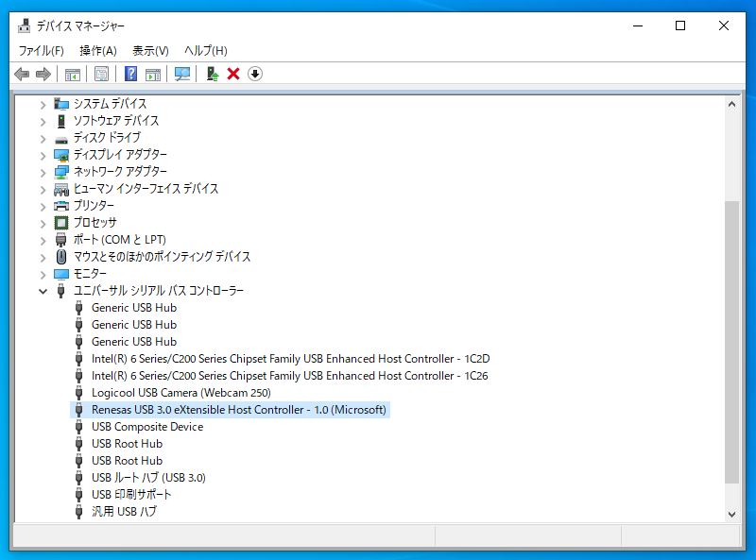Click the Forward arrow toolbar button
Viewport: 756px width, 560px height.
coord(43,75)
